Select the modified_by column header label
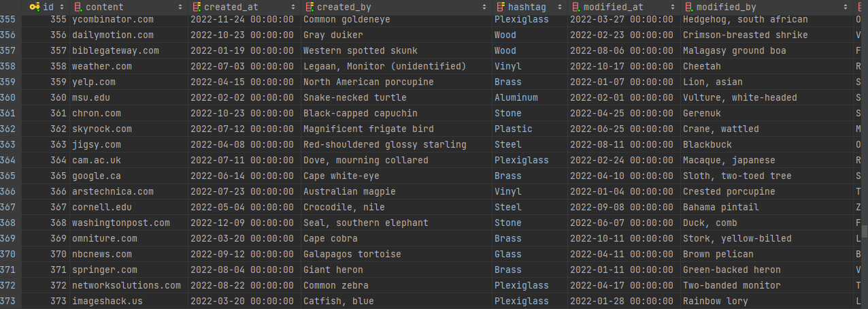868x309 pixels. pyautogui.click(x=727, y=7)
